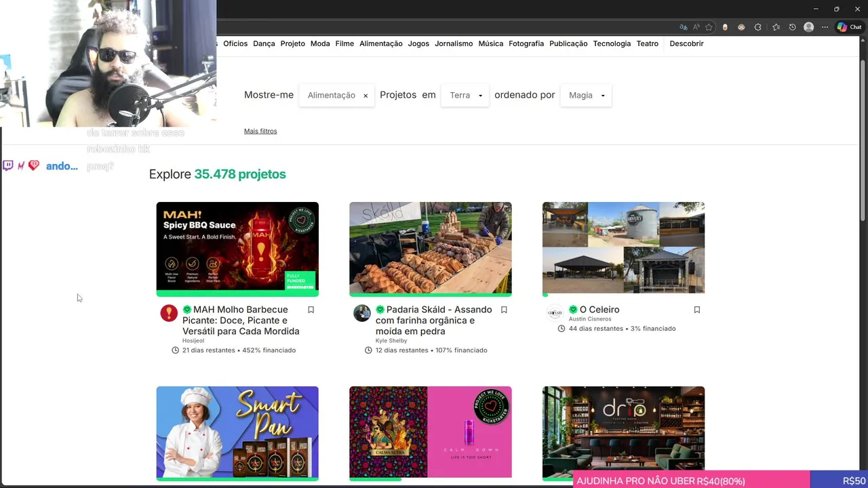
Task: Click the Hosijeol creator avatar
Action: click(169, 313)
